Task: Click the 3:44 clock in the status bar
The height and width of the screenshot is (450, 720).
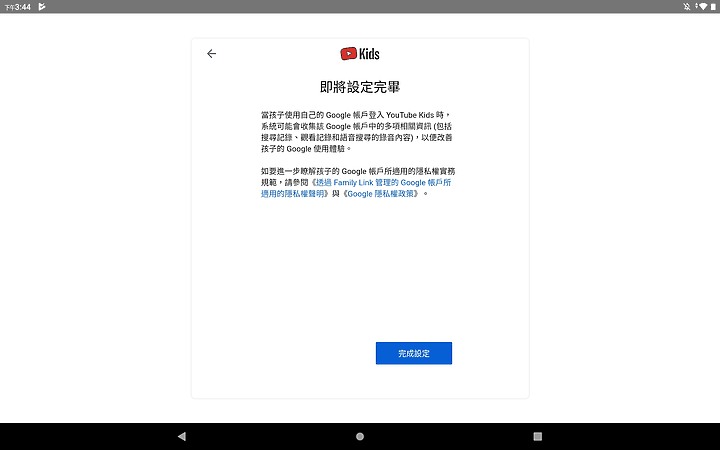Action: click(17, 7)
